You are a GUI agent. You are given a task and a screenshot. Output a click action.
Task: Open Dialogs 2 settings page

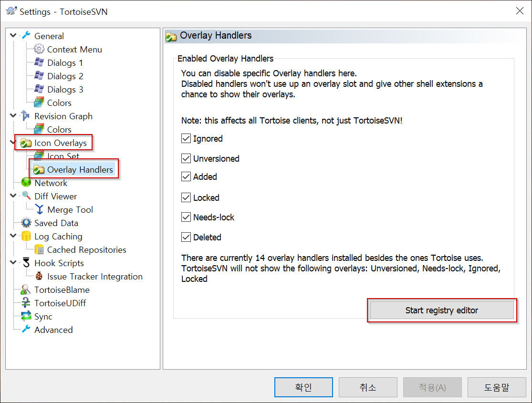tap(65, 76)
